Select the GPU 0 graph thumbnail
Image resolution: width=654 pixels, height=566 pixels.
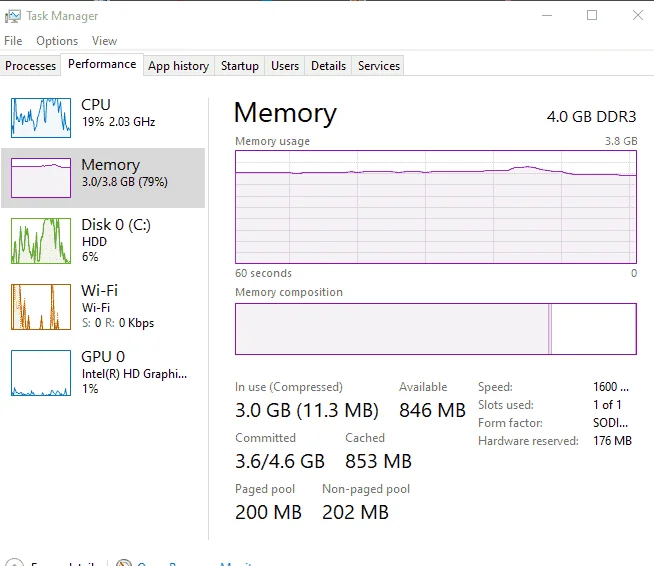tap(41, 373)
